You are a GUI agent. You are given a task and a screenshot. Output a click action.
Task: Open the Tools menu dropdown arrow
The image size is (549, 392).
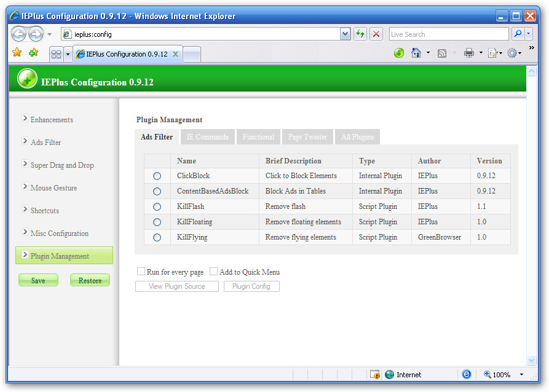(520, 53)
